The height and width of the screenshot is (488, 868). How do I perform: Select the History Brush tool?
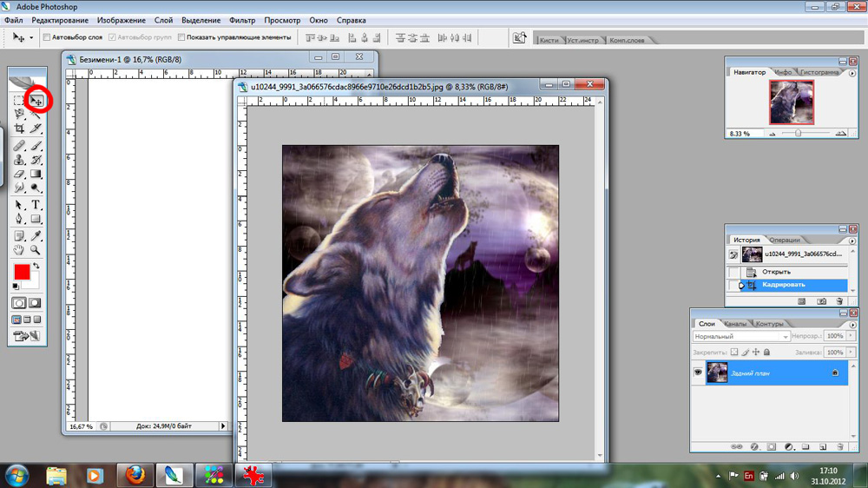point(36,160)
